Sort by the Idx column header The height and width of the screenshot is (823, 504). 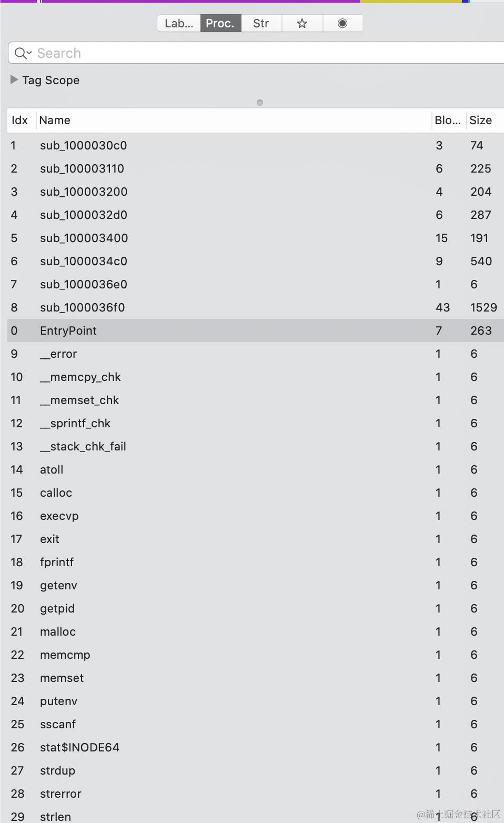[x=20, y=120]
